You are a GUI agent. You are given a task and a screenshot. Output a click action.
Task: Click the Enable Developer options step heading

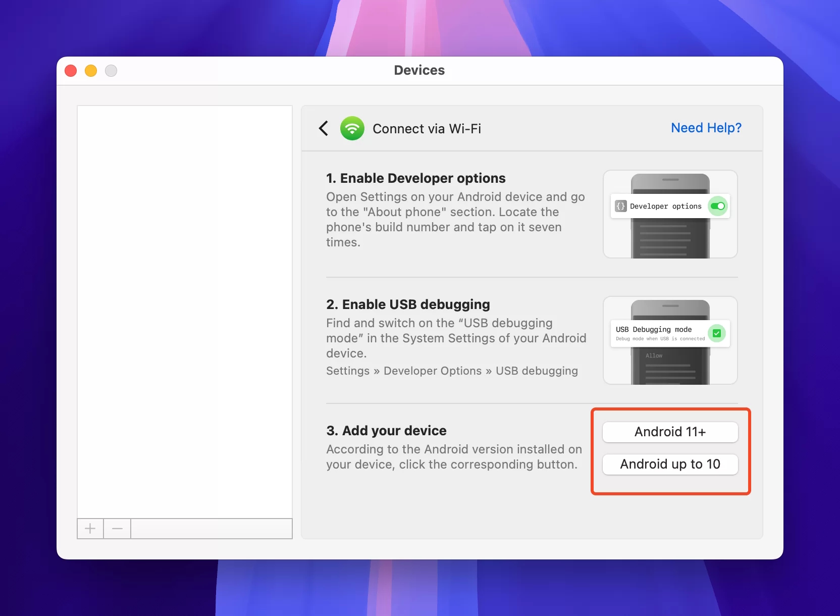coord(415,178)
